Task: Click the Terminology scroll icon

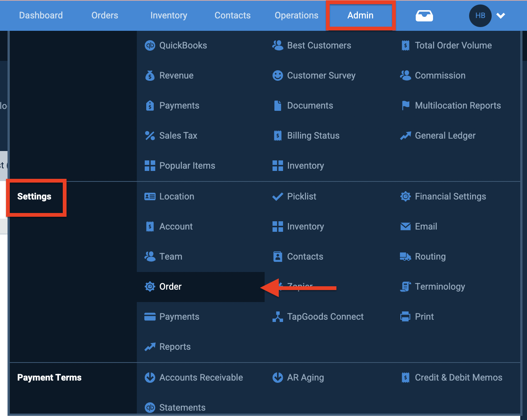Action: pyautogui.click(x=406, y=287)
